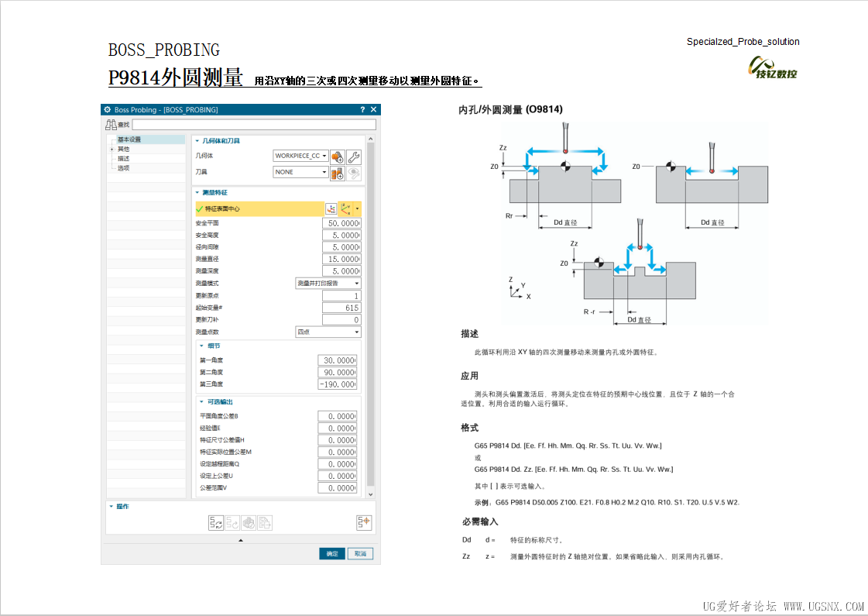Click the 设定越程距离Q field
This screenshot has width=868, height=616.
point(337,464)
